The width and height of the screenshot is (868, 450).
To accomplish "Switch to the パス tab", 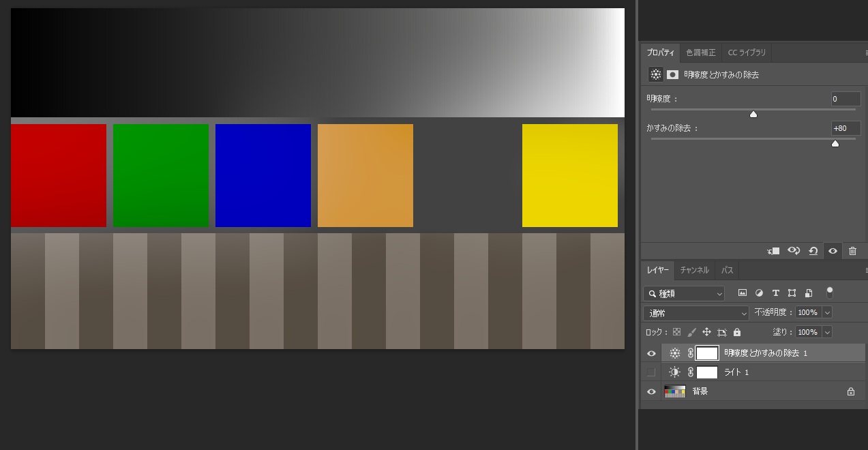I will coord(728,271).
